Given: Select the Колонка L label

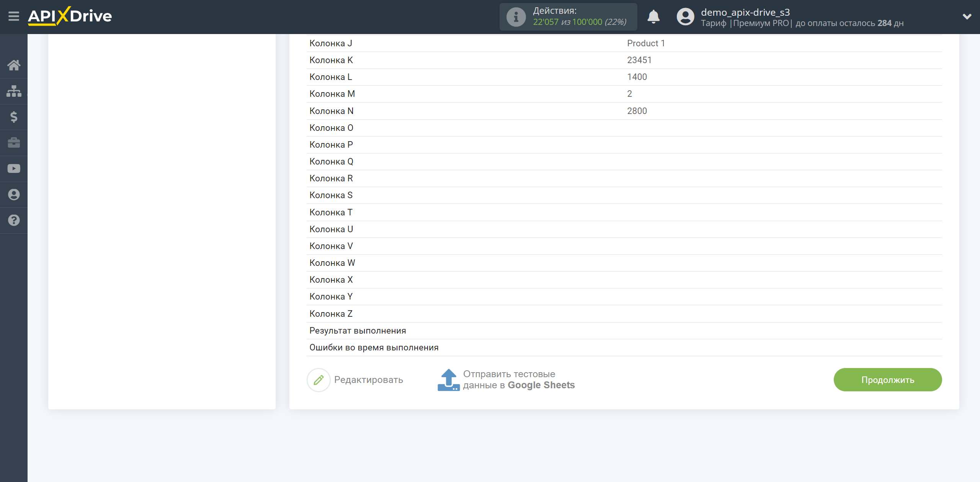Looking at the screenshot, I should (331, 77).
